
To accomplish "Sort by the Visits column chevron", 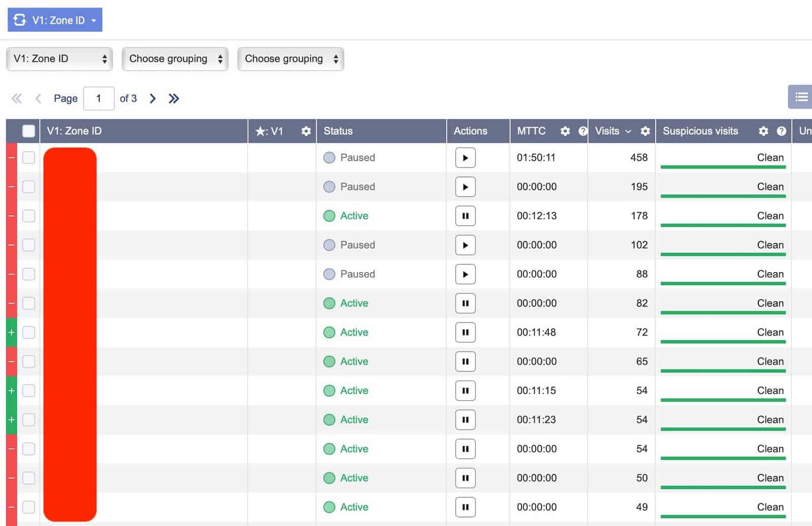I will (x=628, y=131).
